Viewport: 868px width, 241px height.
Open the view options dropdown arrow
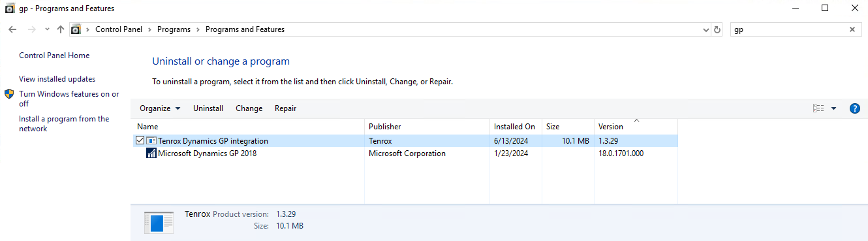[833, 108]
